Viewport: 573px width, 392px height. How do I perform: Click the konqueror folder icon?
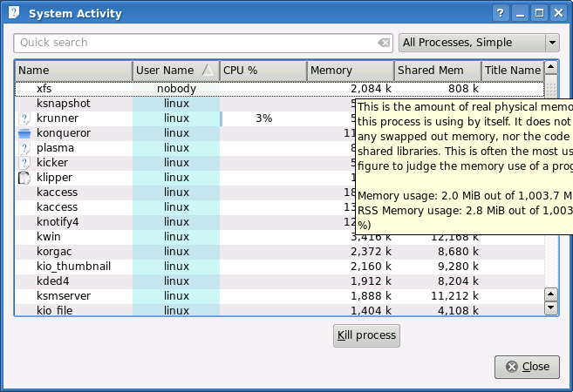pos(24,133)
